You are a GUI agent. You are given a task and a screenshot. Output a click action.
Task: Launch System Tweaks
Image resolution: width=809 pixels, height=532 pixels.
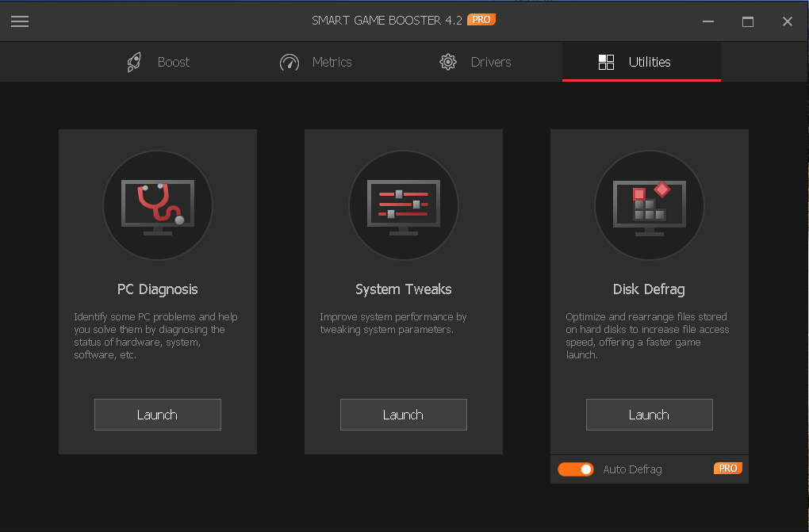(404, 415)
